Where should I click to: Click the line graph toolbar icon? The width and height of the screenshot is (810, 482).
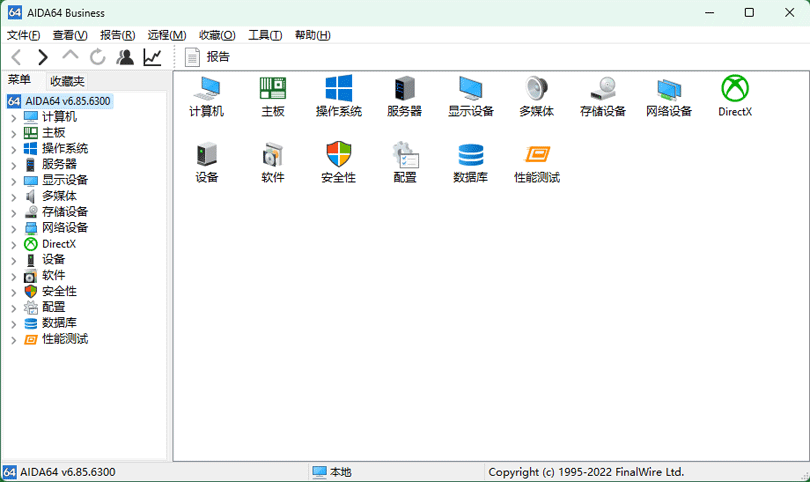[152, 57]
